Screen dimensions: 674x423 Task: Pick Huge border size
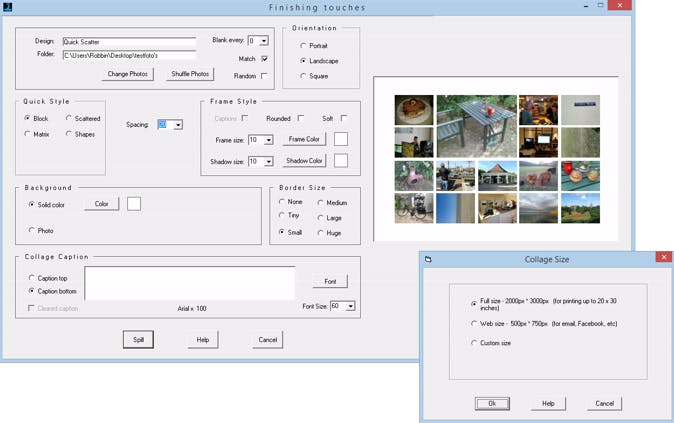point(320,233)
